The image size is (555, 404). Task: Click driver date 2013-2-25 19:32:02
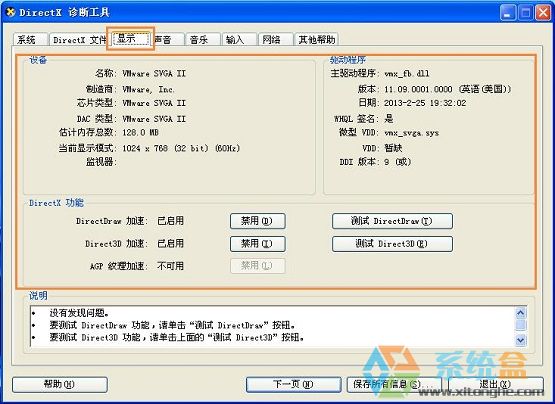(425, 103)
